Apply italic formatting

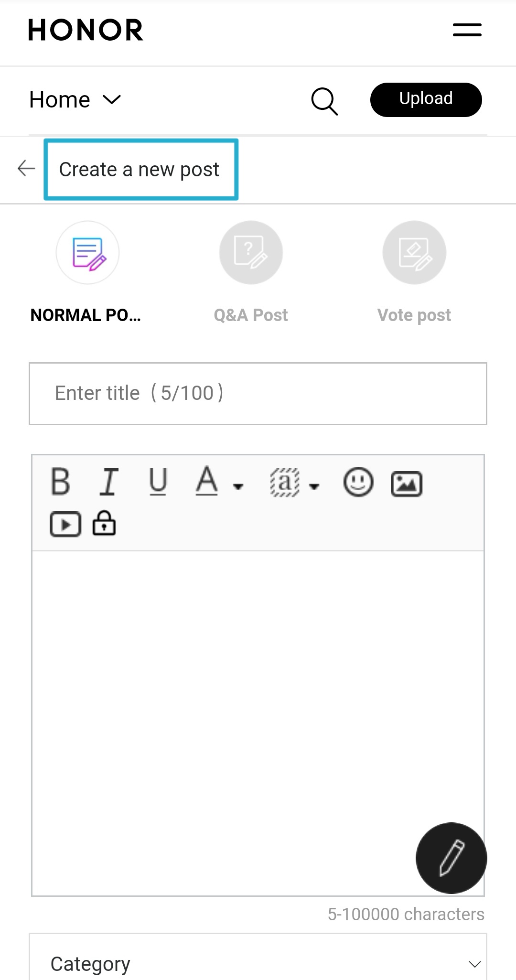[109, 482]
